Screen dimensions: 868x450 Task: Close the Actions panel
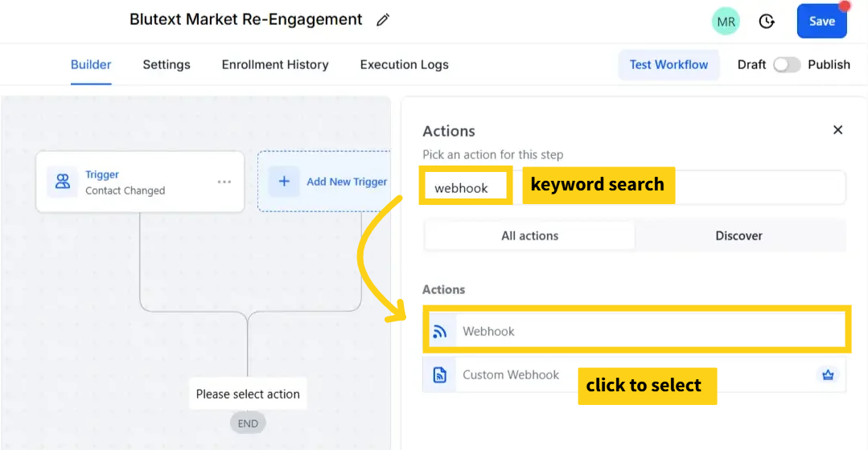837,129
